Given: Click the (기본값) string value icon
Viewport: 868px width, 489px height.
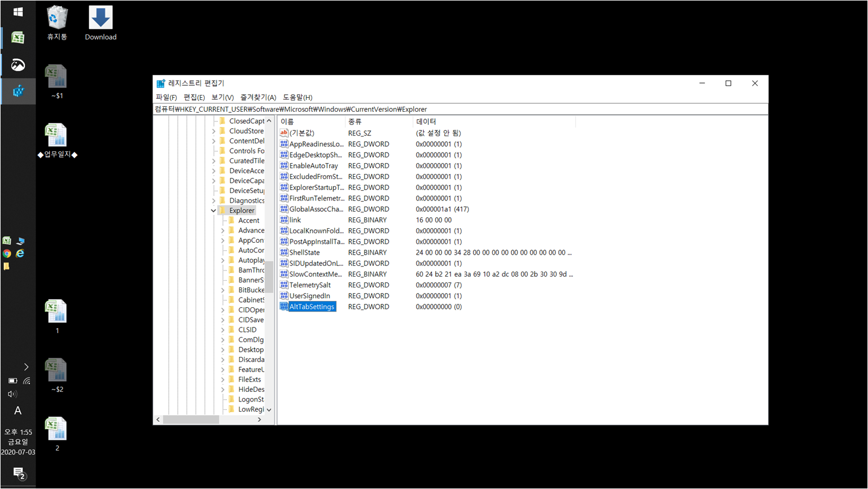Looking at the screenshot, I should coord(284,133).
